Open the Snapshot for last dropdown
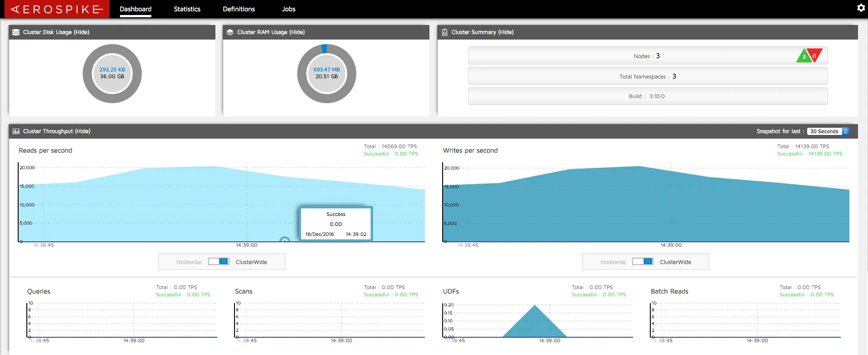Viewport: 868px width, 355px height. point(828,131)
